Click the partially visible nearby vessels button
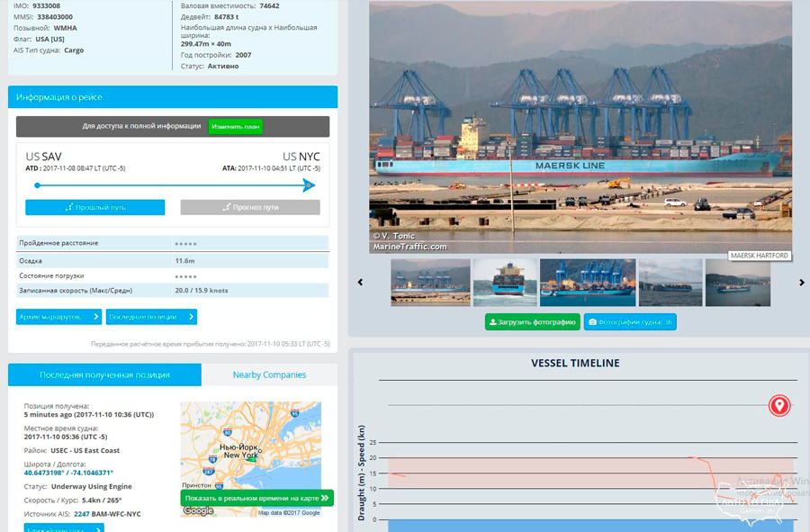 click(x=64, y=527)
